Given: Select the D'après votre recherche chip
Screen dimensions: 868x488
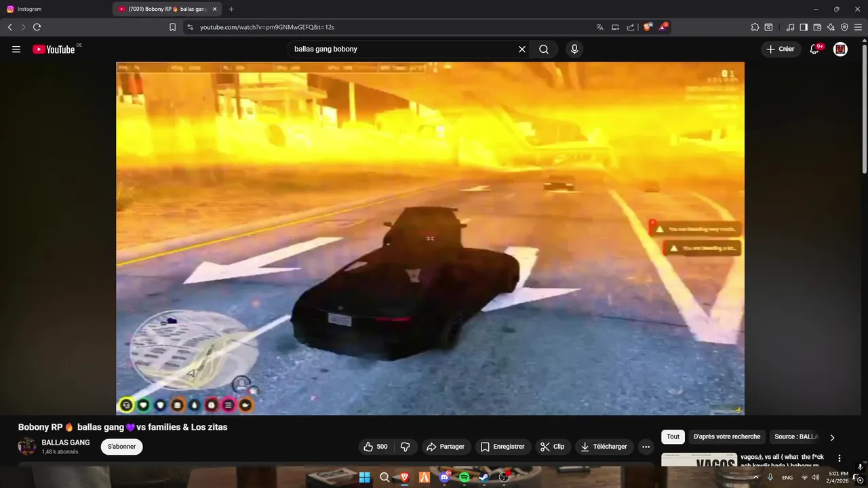Looking at the screenshot, I should click(727, 437).
